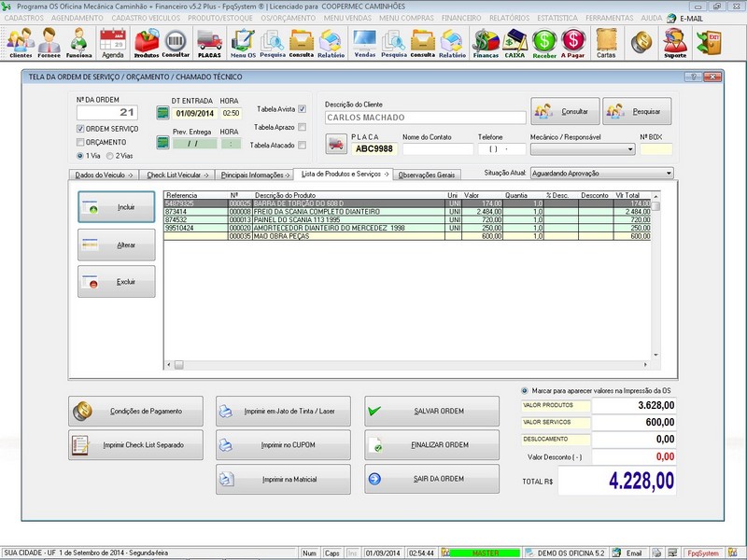747x560 pixels.
Task: Uncheck the ORDEM SERVIÇO checkbox
Action: point(80,129)
